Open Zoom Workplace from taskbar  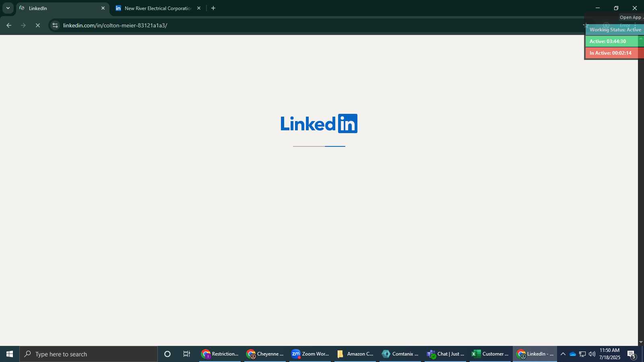310,354
